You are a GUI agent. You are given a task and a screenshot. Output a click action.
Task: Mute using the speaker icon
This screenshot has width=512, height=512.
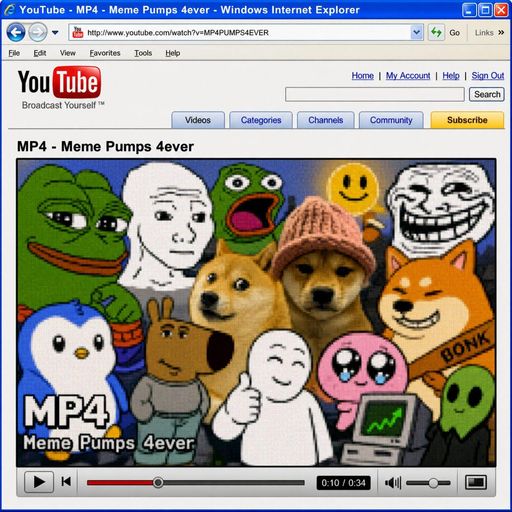pyautogui.click(x=393, y=483)
